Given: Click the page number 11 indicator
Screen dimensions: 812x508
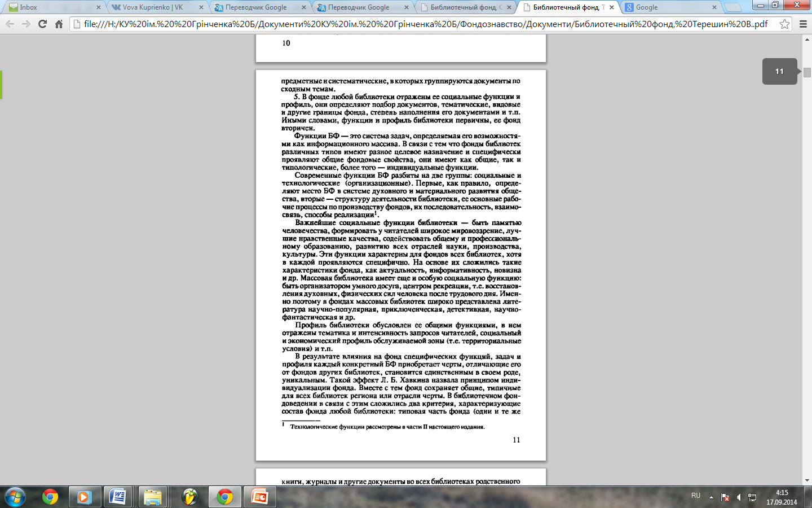Looking at the screenshot, I should (x=780, y=71).
